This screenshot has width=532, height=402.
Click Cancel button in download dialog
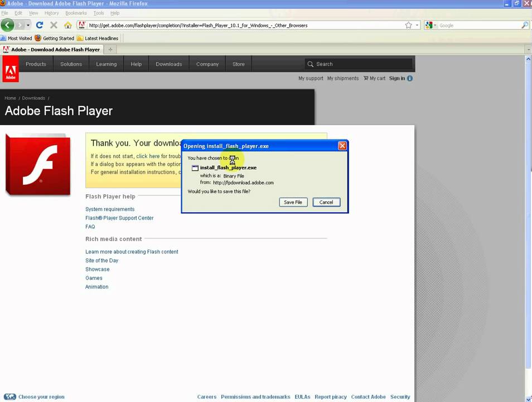(x=326, y=202)
